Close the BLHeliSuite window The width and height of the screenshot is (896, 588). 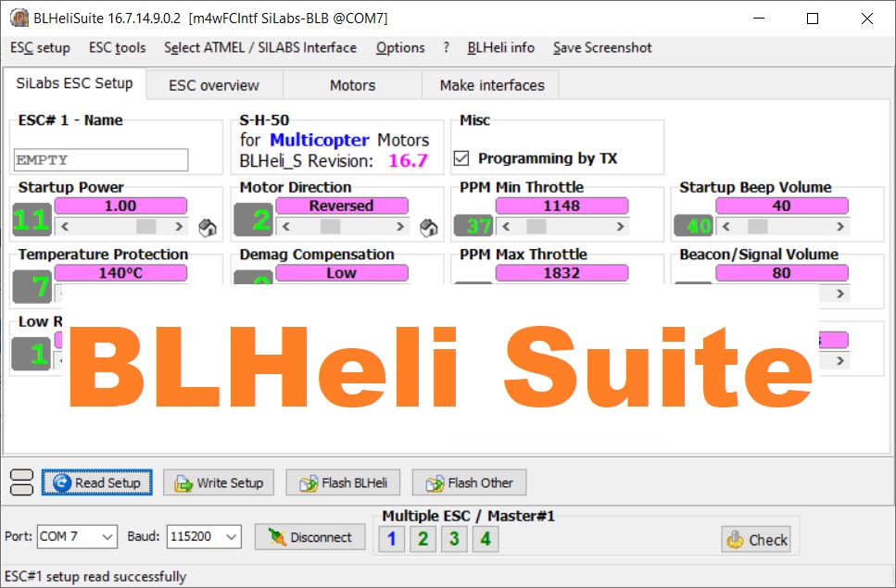click(x=867, y=19)
